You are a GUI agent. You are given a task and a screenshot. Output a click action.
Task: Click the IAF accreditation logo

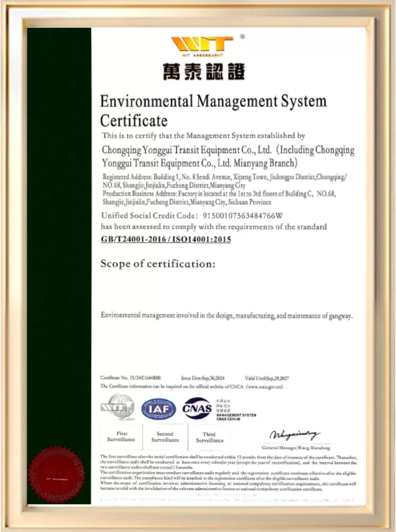(x=158, y=409)
